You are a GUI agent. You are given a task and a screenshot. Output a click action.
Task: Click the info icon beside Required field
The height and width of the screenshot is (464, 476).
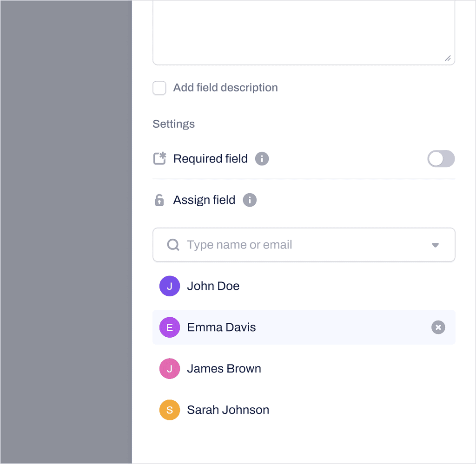(x=262, y=159)
